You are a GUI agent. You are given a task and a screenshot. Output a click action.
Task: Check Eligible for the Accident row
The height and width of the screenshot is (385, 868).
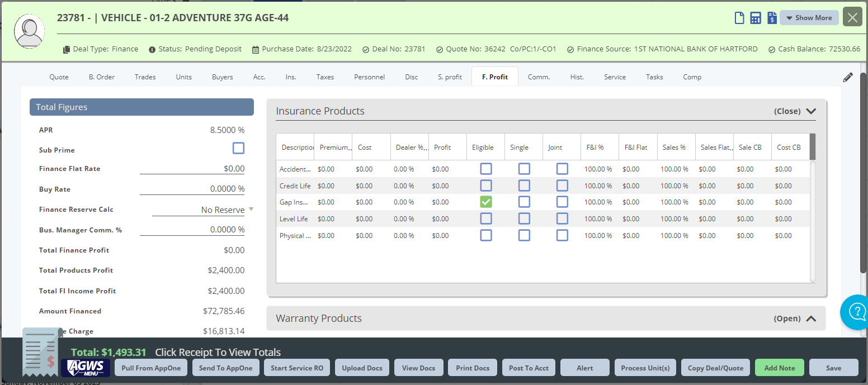pyautogui.click(x=486, y=169)
